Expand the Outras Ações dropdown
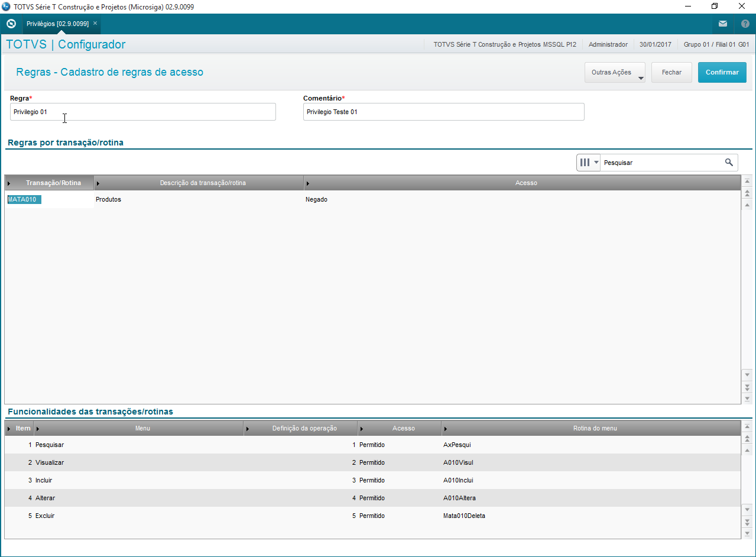Image resolution: width=756 pixels, height=557 pixels. click(x=615, y=72)
